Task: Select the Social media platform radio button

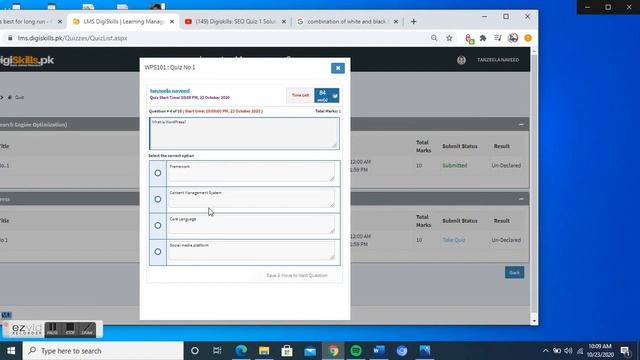Action: [158, 252]
